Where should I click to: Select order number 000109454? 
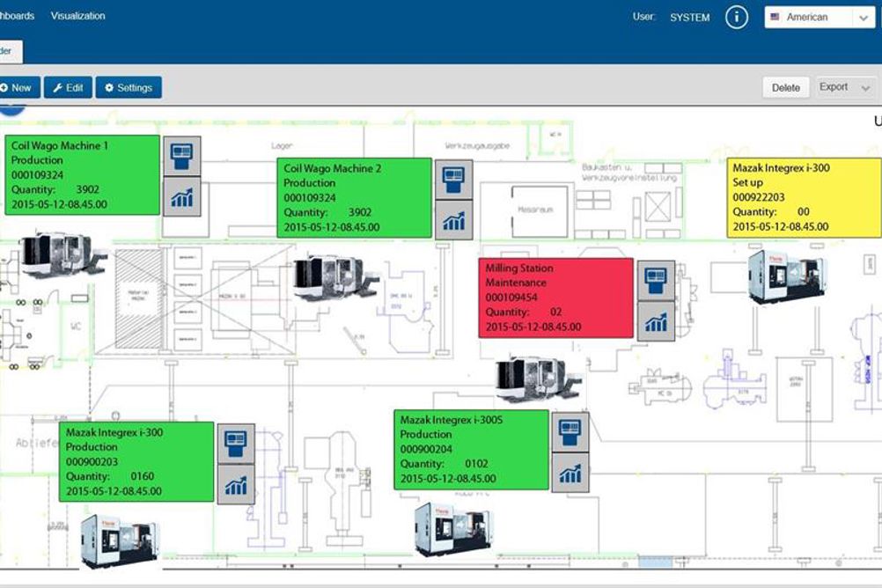pos(511,298)
